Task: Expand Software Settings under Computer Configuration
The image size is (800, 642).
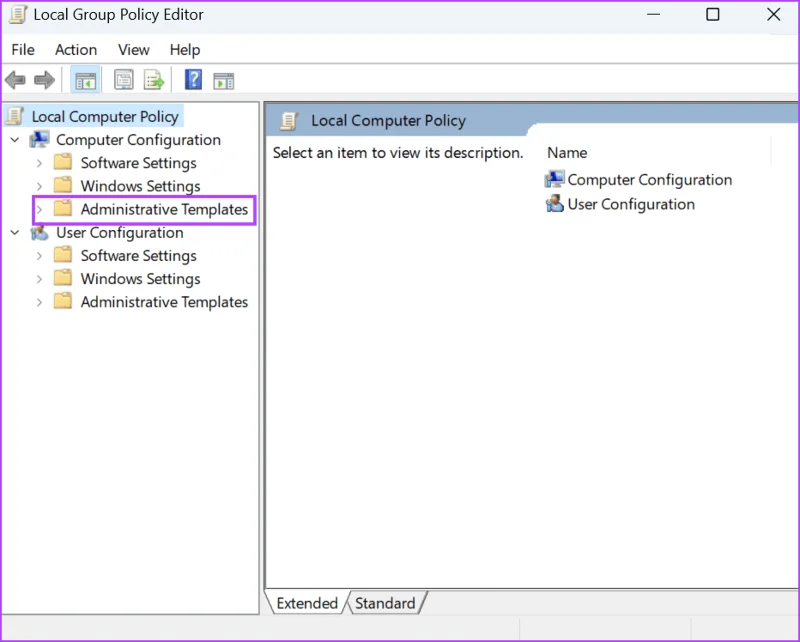Action: click(39, 163)
